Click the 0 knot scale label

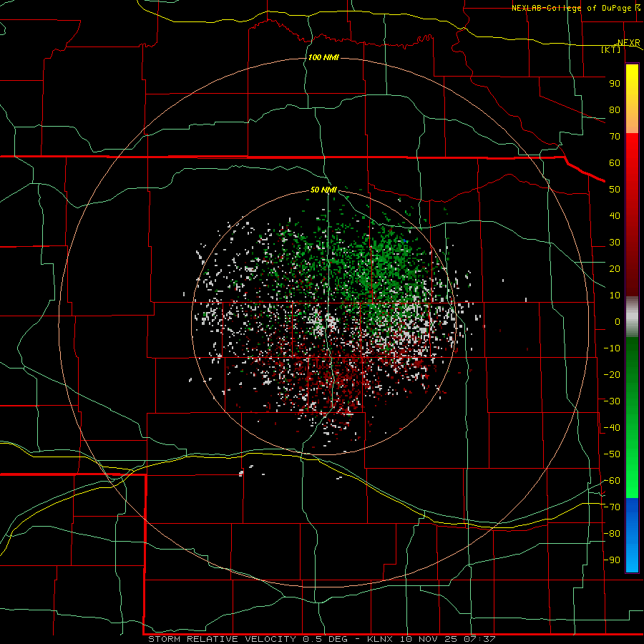pyautogui.click(x=618, y=322)
